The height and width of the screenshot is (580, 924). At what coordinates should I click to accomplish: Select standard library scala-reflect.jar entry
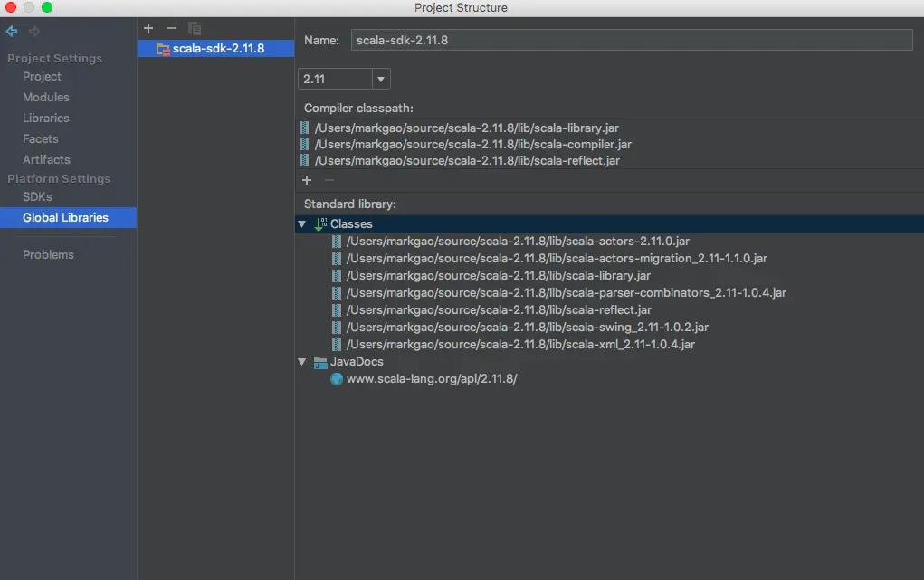click(x=500, y=309)
